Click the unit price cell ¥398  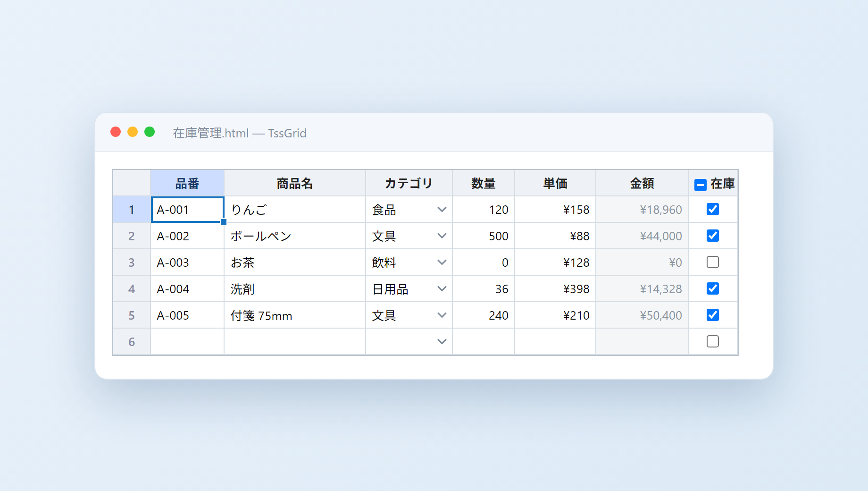[x=555, y=289]
